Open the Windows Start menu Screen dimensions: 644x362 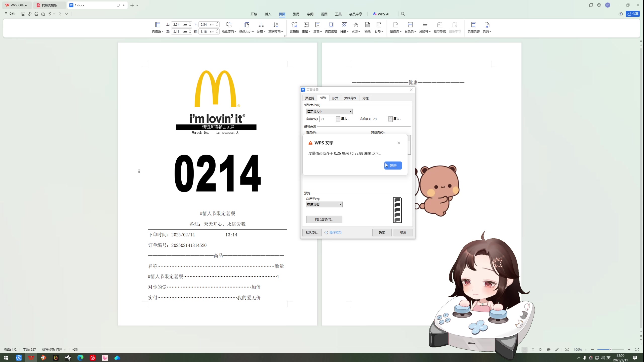[6, 357]
